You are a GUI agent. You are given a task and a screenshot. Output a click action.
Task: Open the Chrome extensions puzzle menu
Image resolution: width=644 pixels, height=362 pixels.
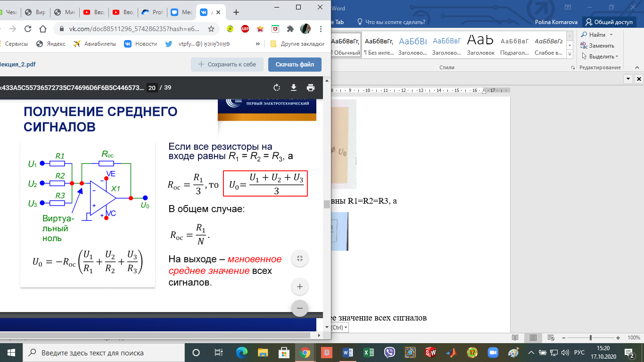tap(290, 29)
